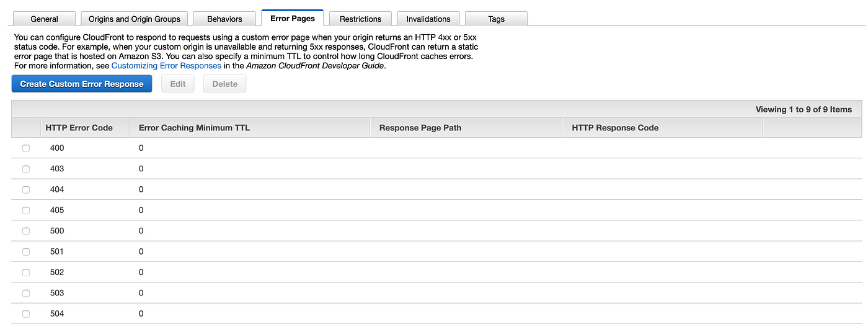The image size is (868, 334).
Task: Tick the checkbox for error code 404
Action: tap(26, 189)
